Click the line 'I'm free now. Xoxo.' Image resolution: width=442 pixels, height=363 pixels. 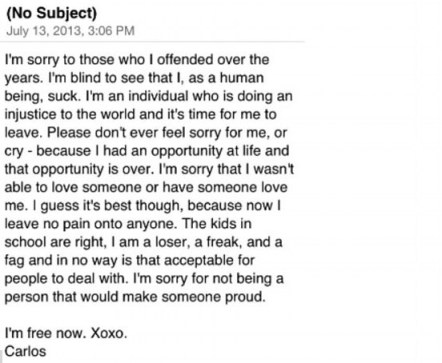[66, 333]
